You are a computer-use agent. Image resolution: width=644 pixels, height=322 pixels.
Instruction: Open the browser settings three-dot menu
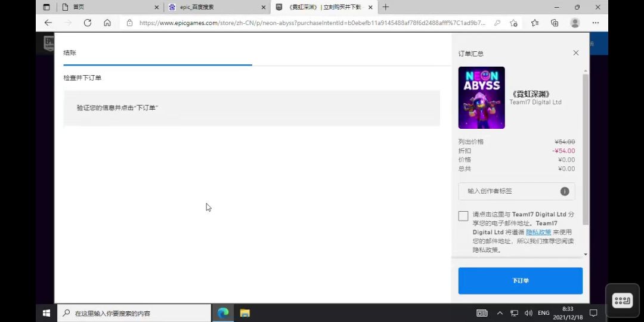coord(596,23)
